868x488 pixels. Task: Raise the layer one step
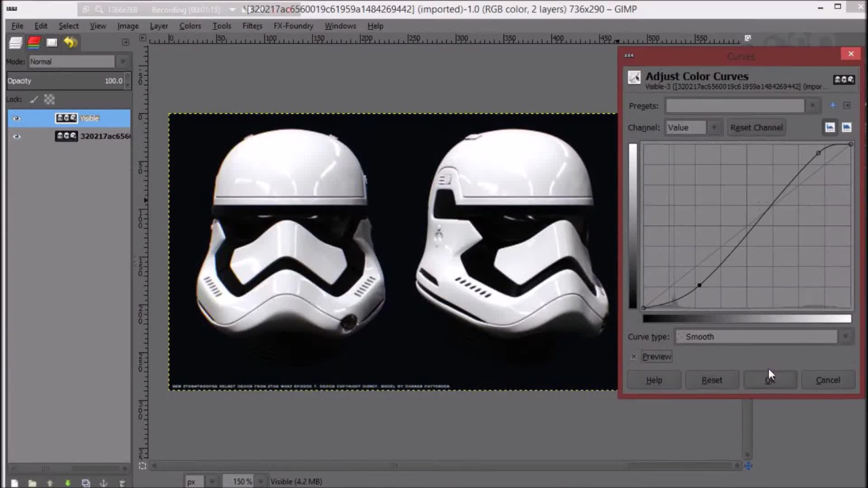point(50,483)
